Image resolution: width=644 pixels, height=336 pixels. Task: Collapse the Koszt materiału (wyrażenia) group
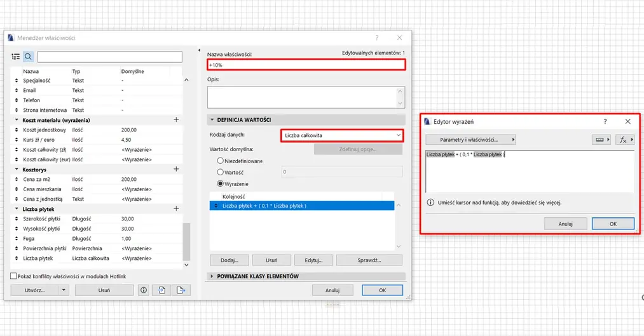coord(17,120)
